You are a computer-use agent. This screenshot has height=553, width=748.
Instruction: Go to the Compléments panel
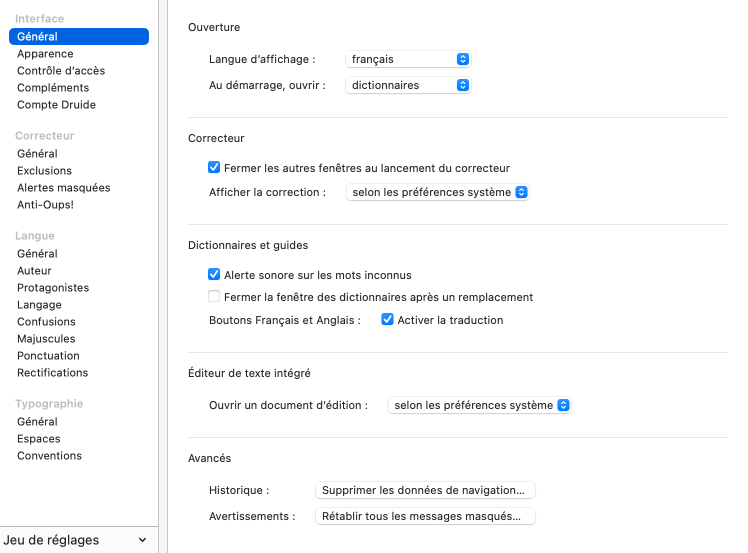(x=53, y=88)
